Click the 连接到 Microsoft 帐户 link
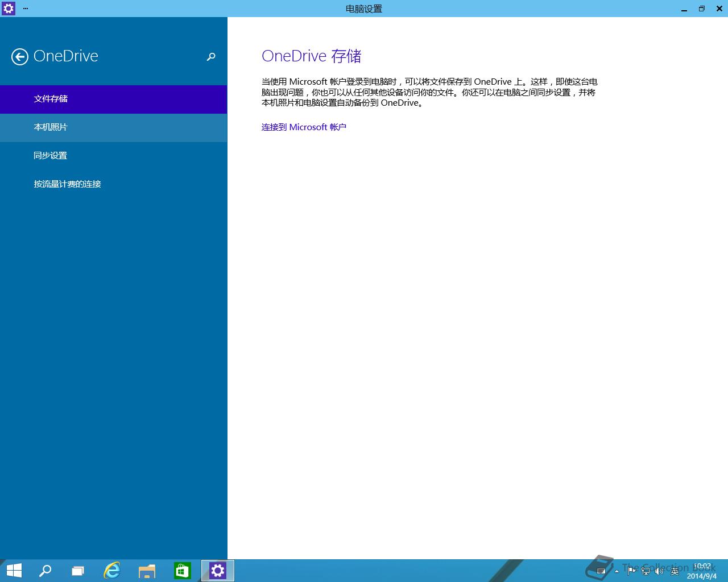 pos(304,127)
